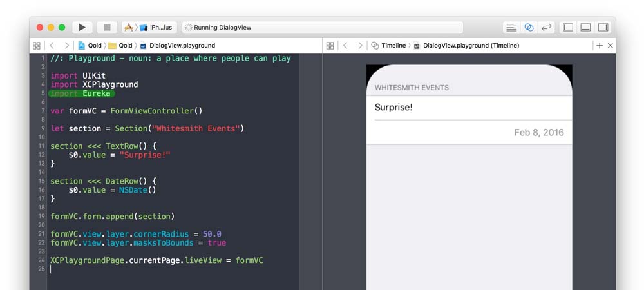The height and width of the screenshot is (290, 644).
Task: Click the Surprise! text row
Action: point(469,108)
